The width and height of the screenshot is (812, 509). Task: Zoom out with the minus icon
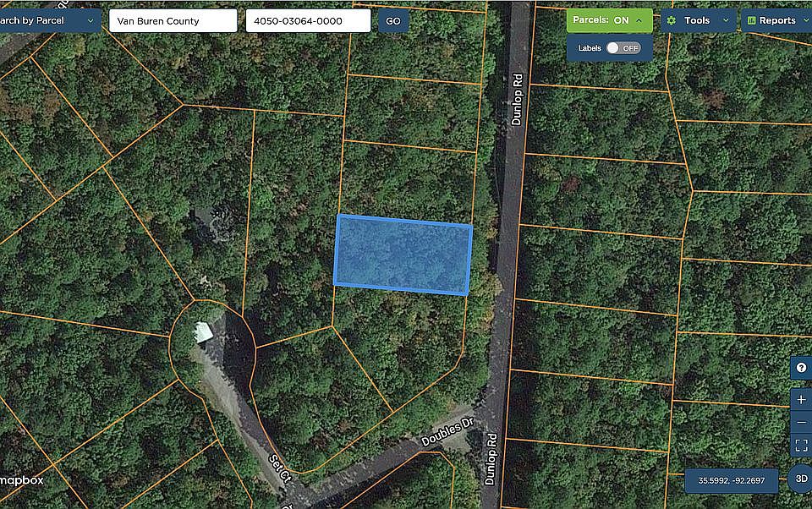pyautogui.click(x=801, y=423)
